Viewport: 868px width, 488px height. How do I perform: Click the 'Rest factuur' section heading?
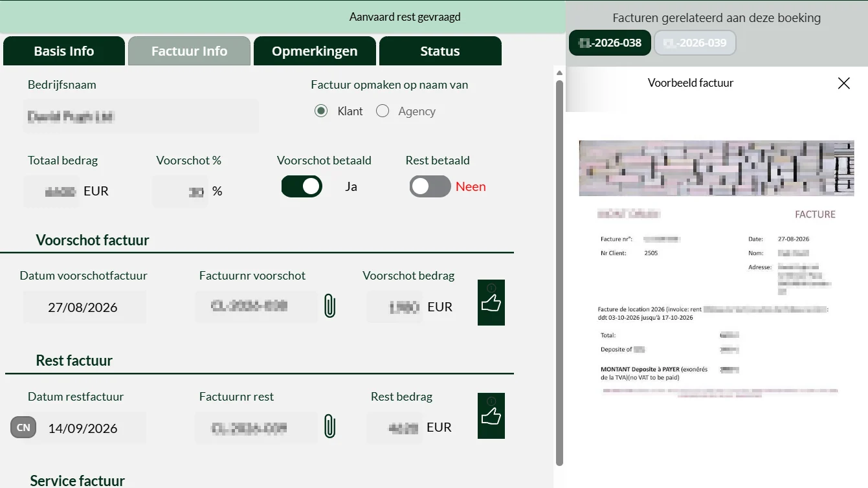74,360
